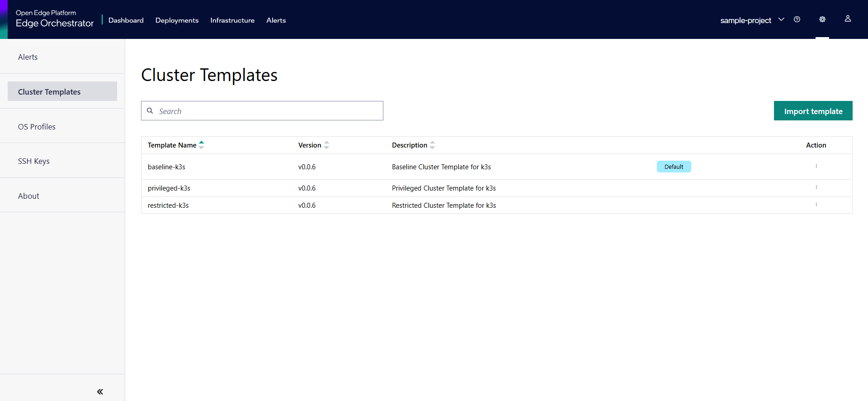Viewport: 868px width, 401px height.
Task: Open the user account profile icon
Action: click(x=848, y=19)
